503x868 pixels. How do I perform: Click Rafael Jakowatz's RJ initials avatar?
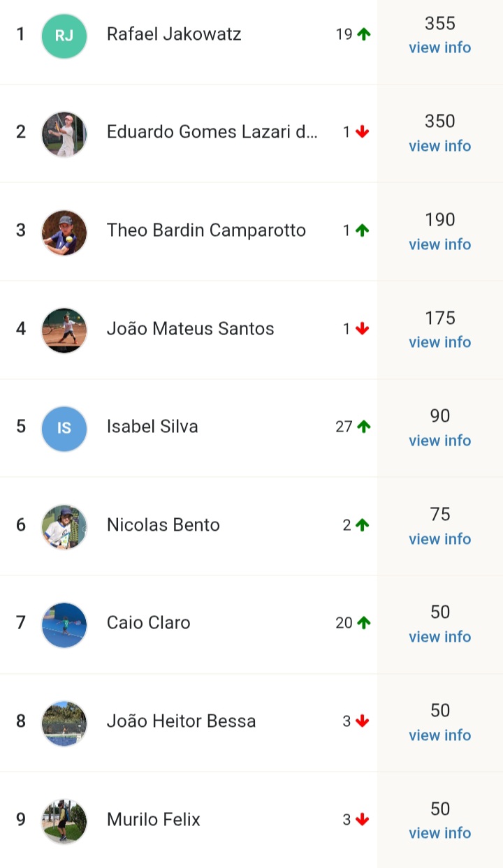[64, 36]
